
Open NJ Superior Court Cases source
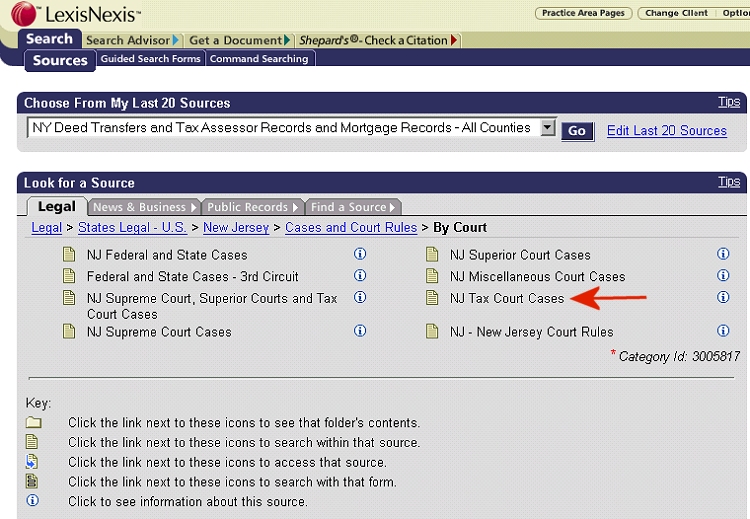tap(520, 255)
